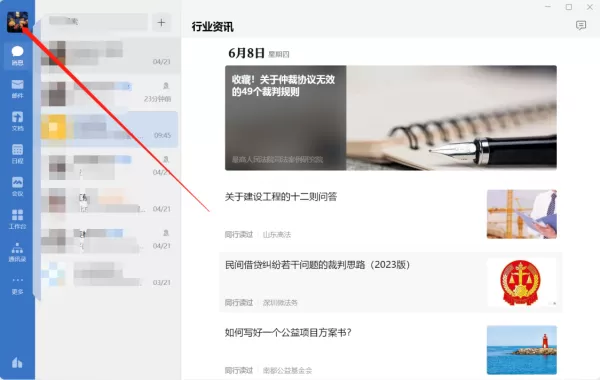The width and height of the screenshot is (600, 380).
Task: Click 同行读过 under 关于建设工程 article
Action: tap(239, 235)
